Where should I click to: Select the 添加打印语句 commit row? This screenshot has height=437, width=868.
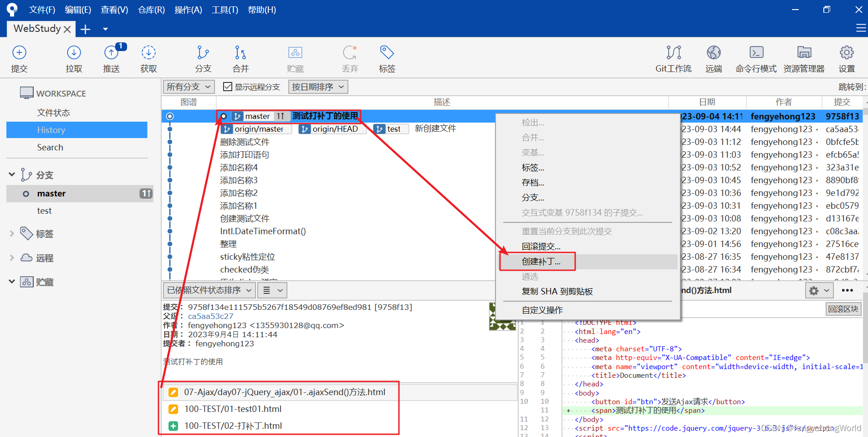[x=245, y=155]
